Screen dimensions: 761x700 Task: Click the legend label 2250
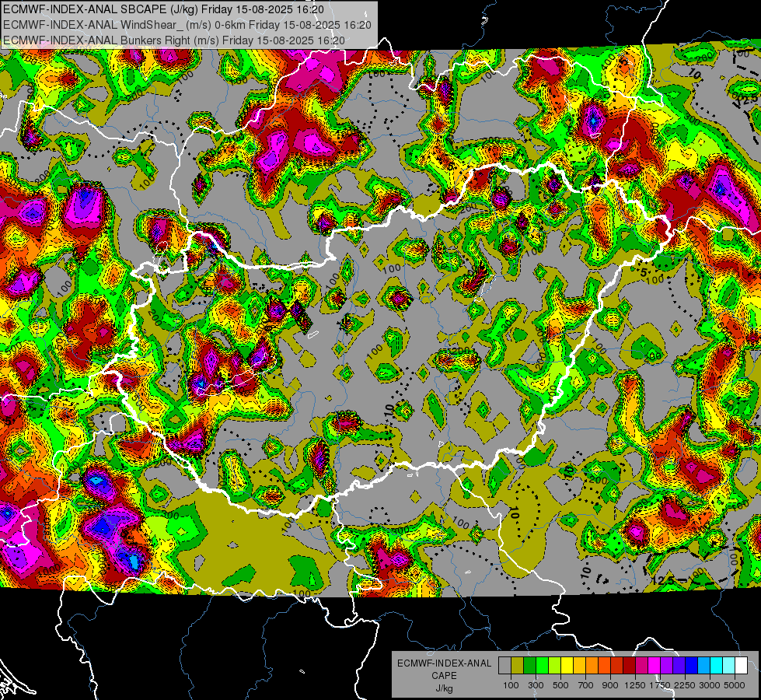(x=685, y=685)
